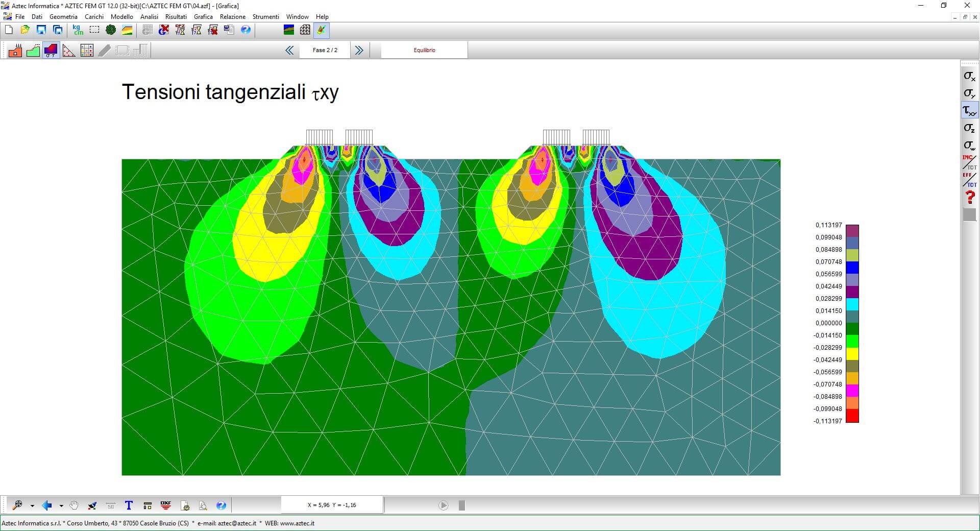This screenshot has height=531, width=980.
Task: Click the red question mark icon
Action: point(969,197)
